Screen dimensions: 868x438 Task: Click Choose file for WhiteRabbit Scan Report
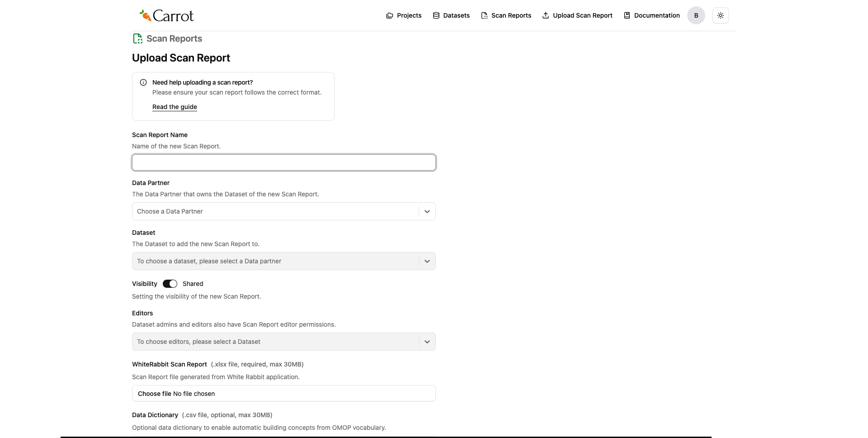pyautogui.click(x=154, y=393)
